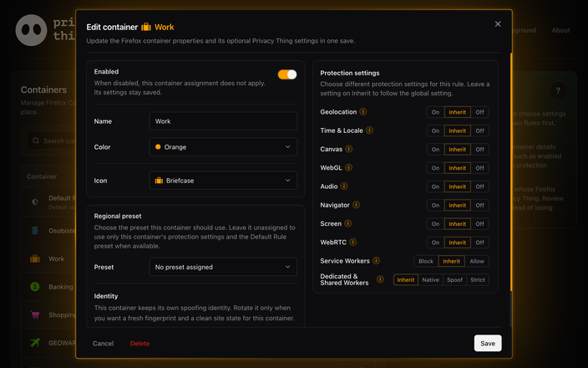The image size is (588, 368).
Task: Click the Cancel button
Action: point(103,343)
